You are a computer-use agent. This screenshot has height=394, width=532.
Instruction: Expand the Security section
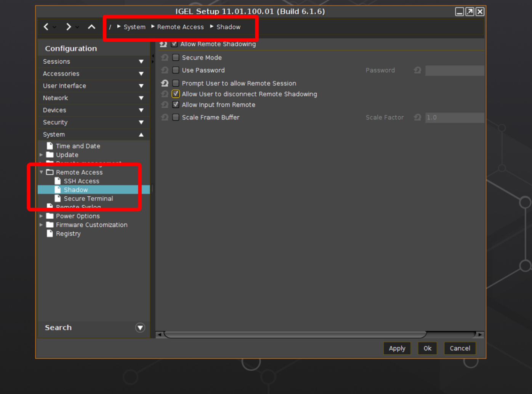click(x=141, y=122)
